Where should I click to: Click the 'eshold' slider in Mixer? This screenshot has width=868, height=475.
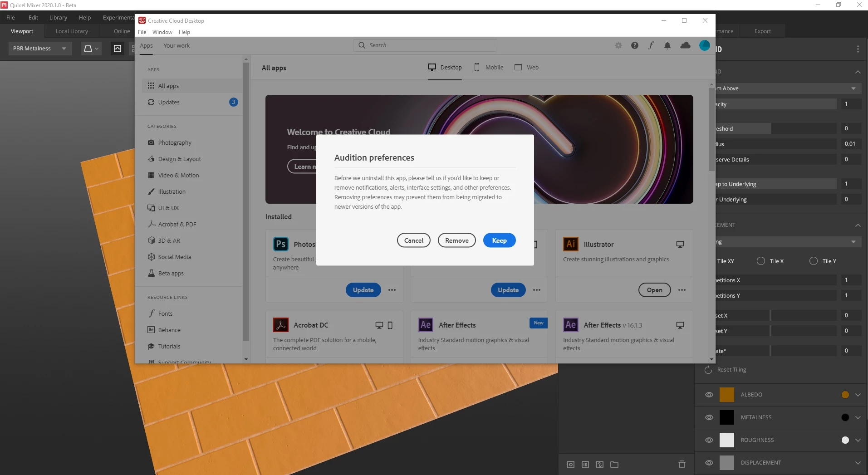(x=775, y=128)
